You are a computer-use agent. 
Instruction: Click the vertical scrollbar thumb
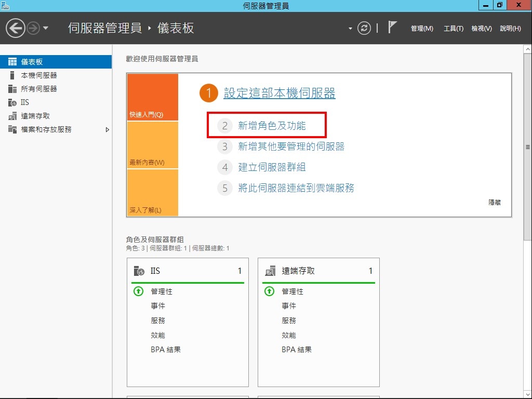click(528, 147)
